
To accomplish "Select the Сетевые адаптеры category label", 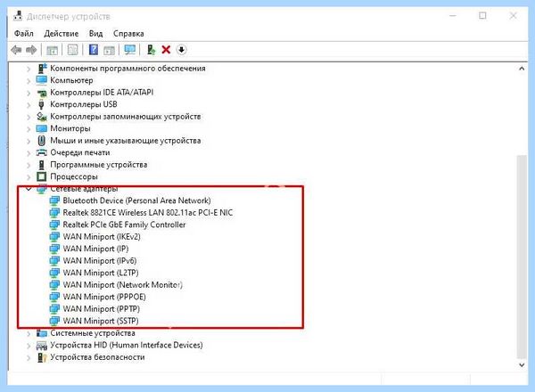I will pyautogui.click(x=84, y=189).
